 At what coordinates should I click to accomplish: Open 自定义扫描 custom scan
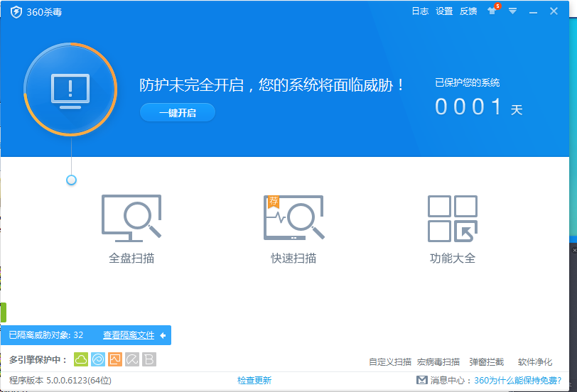pyautogui.click(x=390, y=362)
